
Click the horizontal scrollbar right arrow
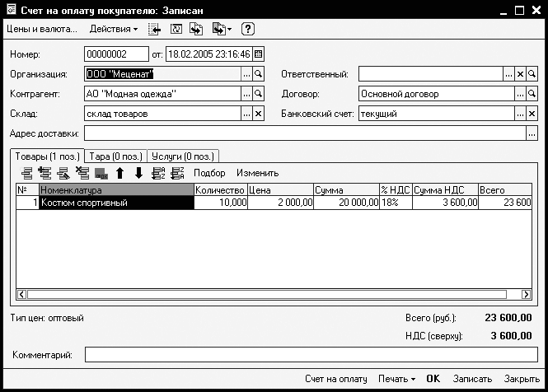[526, 294]
